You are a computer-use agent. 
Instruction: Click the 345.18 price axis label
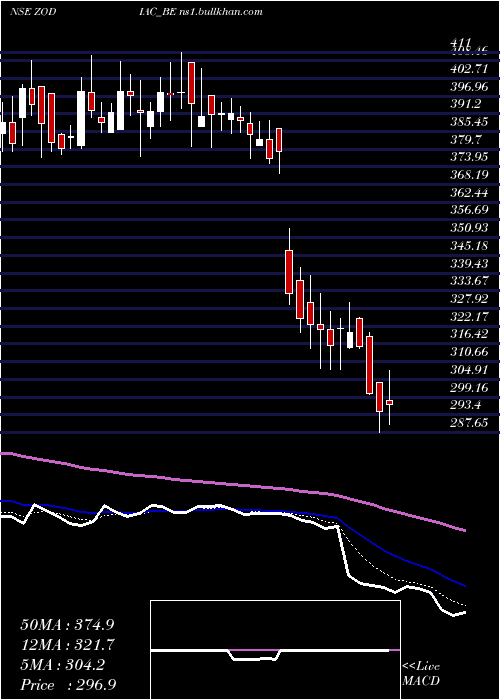click(x=470, y=246)
